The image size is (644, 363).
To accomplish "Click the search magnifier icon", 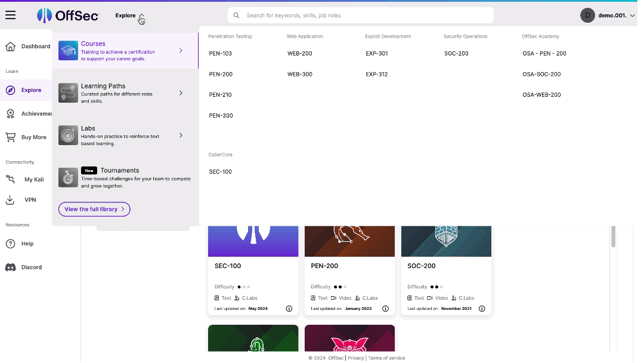I will [x=237, y=15].
